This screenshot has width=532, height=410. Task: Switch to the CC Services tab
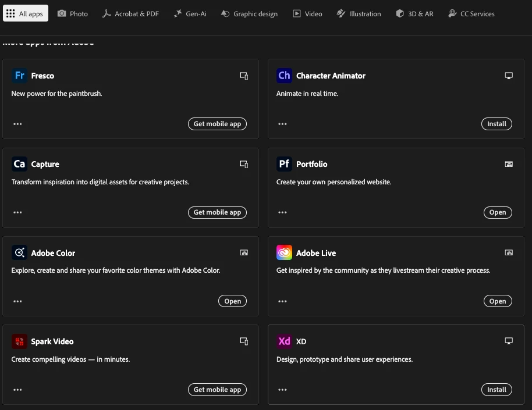471,13
